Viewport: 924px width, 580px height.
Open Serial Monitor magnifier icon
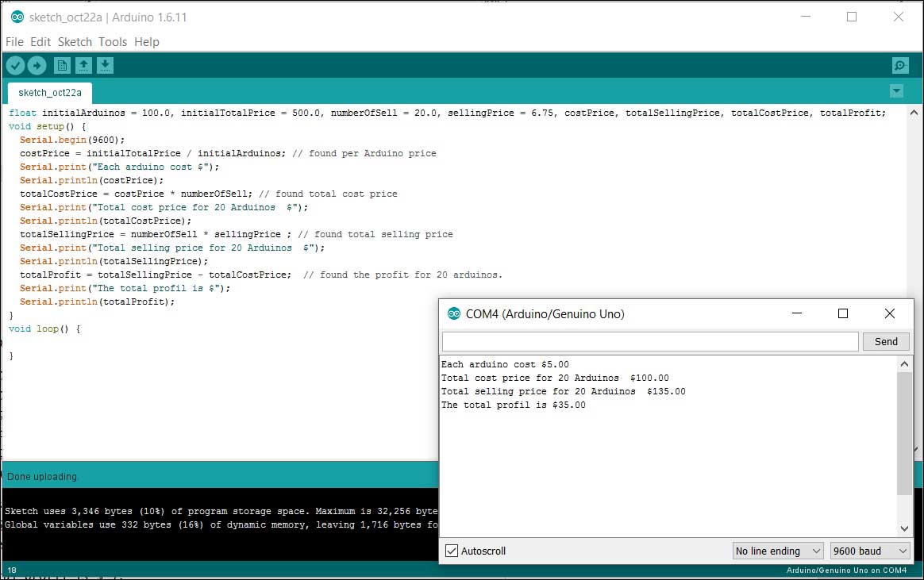[899, 66]
